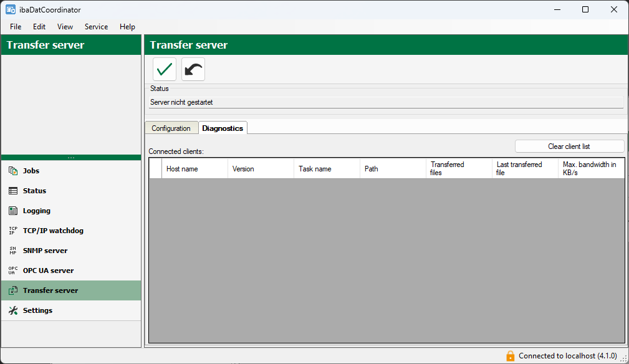The width and height of the screenshot is (629, 364).
Task: Show the Logging section
Action: click(71, 211)
